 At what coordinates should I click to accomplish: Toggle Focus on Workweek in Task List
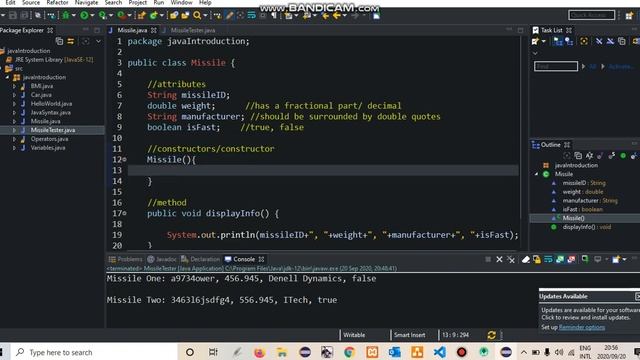click(584, 41)
